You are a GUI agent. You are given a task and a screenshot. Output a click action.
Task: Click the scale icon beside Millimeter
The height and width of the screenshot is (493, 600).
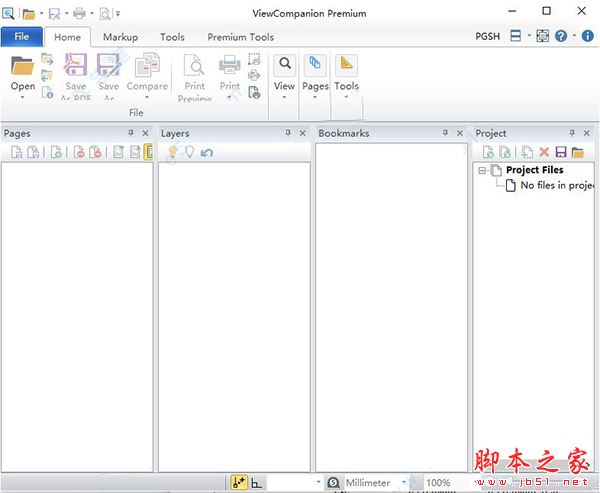333,483
